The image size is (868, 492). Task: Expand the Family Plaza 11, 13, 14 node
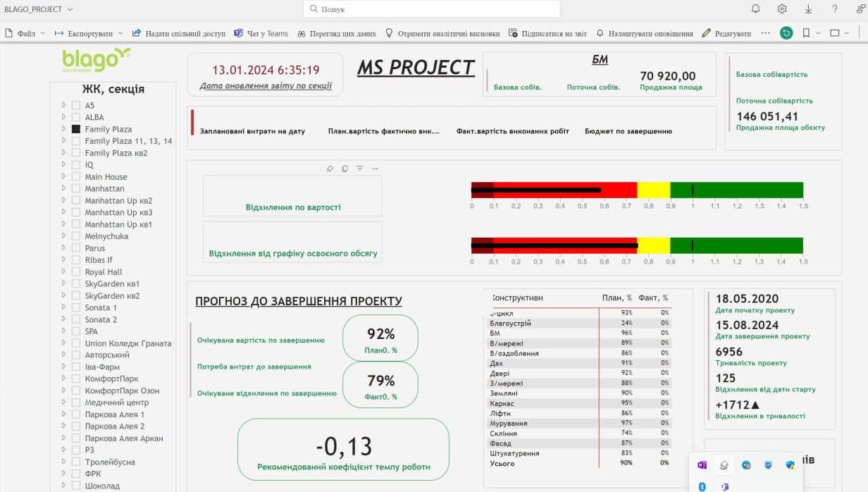click(x=64, y=141)
